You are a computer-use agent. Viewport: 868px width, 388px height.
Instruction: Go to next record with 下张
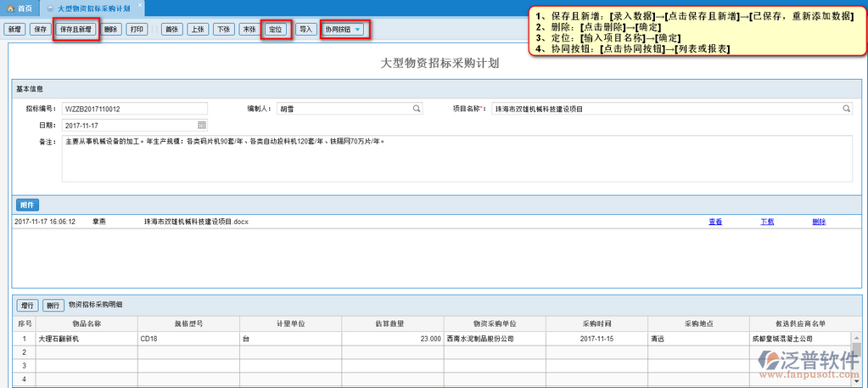click(223, 29)
